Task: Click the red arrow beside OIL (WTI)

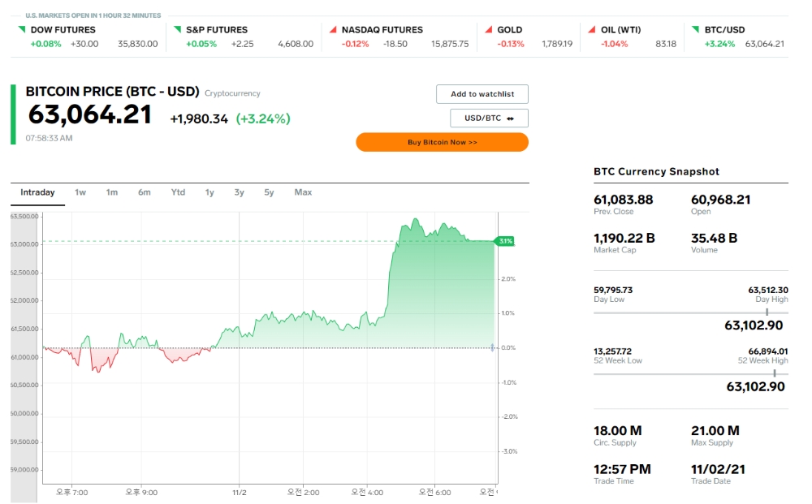Action: tap(592, 29)
